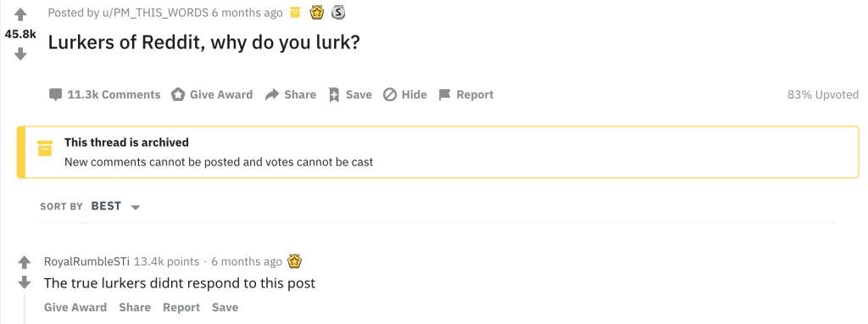Give Award to the post
Viewport: 868px width, 324px height.
211,95
